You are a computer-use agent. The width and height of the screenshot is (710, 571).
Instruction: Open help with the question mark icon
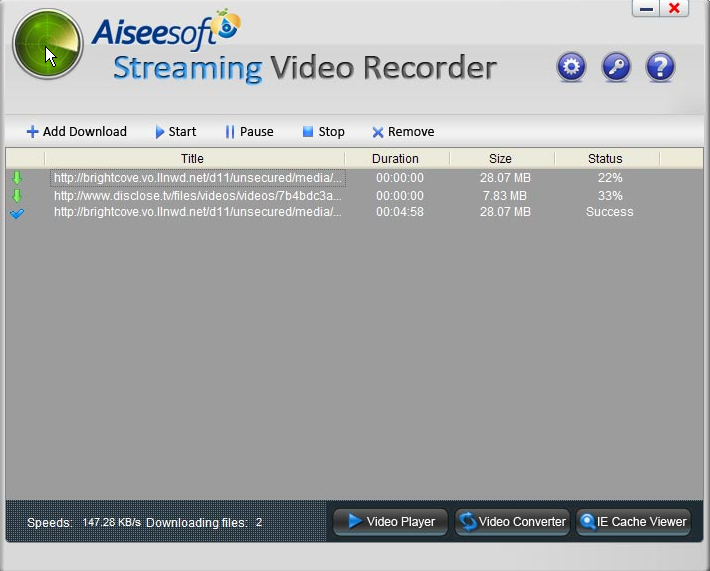click(660, 67)
